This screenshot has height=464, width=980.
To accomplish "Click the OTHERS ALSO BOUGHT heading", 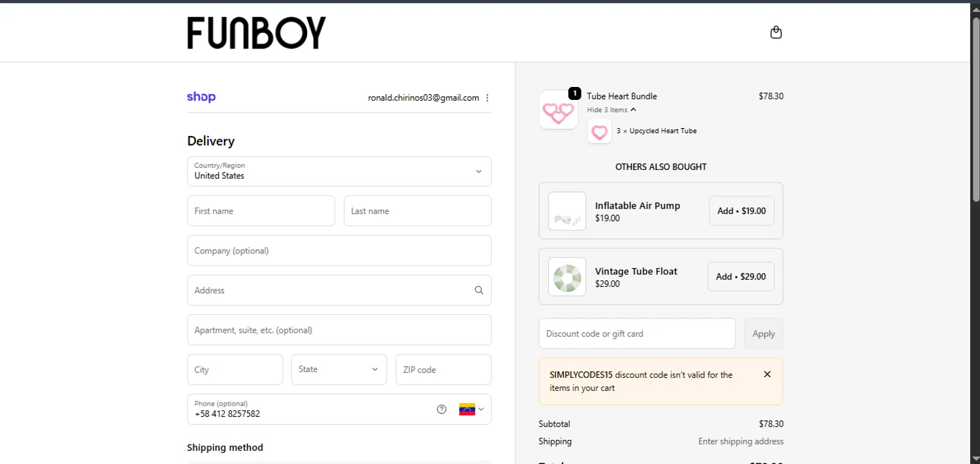I will click(661, 167).
